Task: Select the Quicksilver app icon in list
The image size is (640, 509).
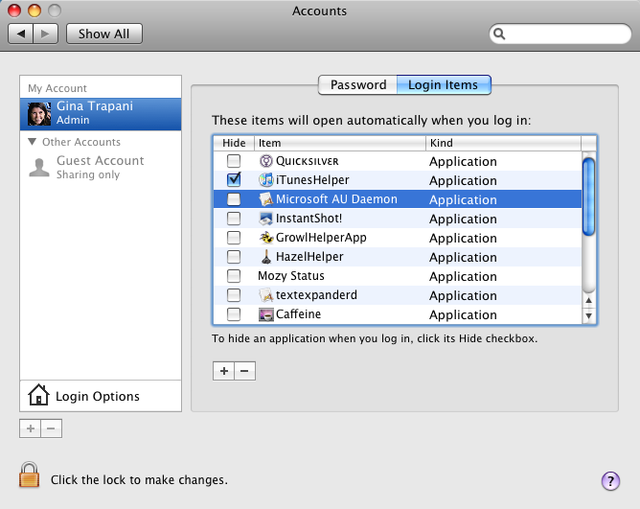Action: click(266, 161)
